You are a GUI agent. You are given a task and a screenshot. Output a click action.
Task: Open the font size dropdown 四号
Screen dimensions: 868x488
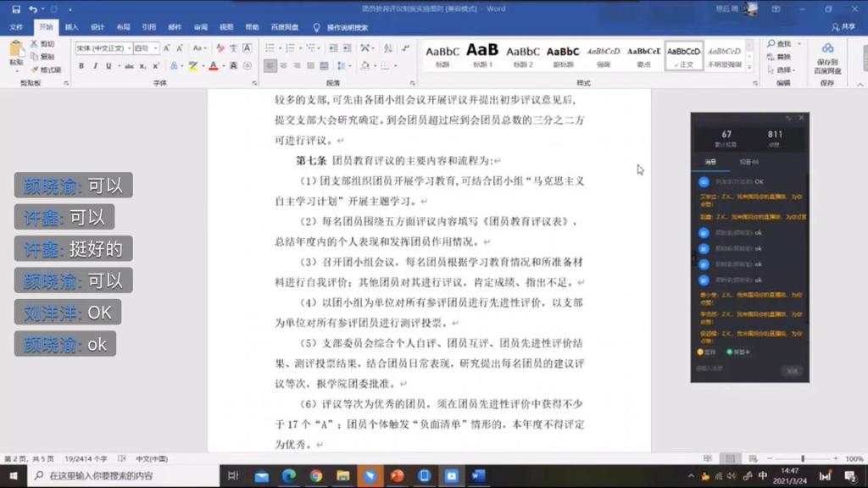point(145,48)
